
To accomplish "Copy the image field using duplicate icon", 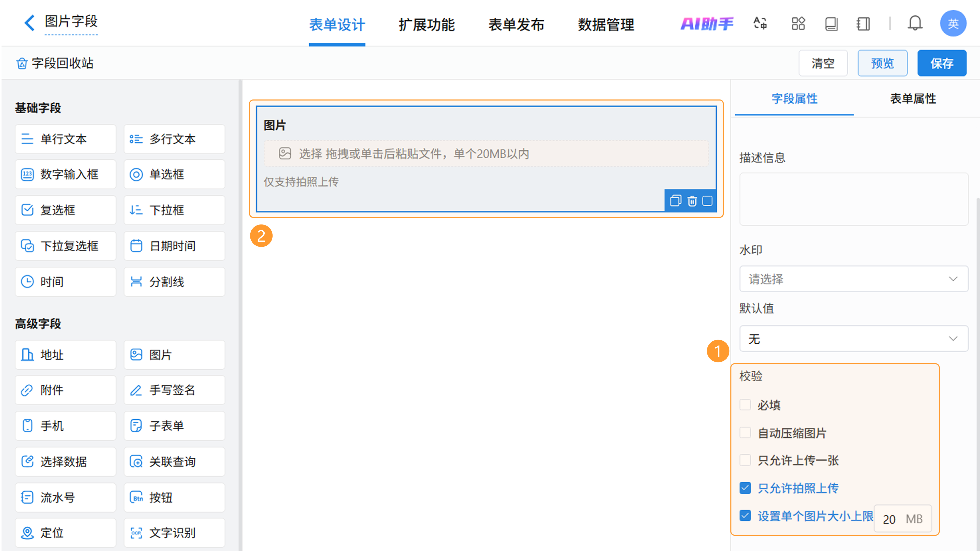I will (x=675, y=201).
